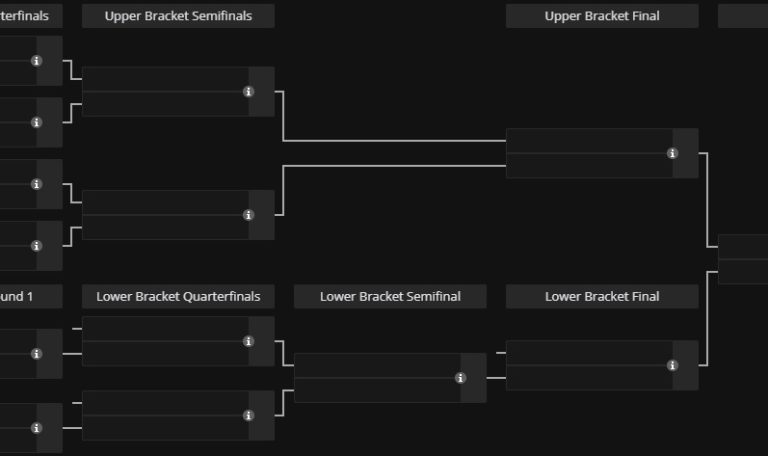
Task: Click the Upper Bracket Final match info icon
Action: 672,154
